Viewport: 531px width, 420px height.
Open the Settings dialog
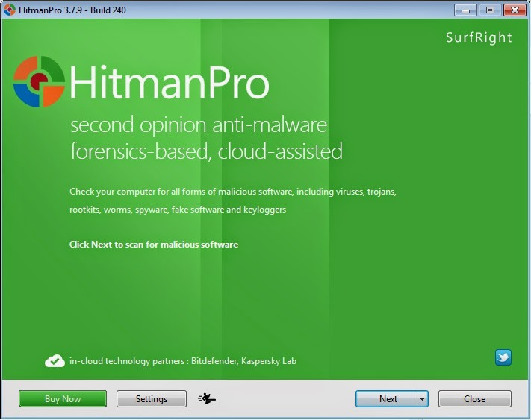pos(152,399)
